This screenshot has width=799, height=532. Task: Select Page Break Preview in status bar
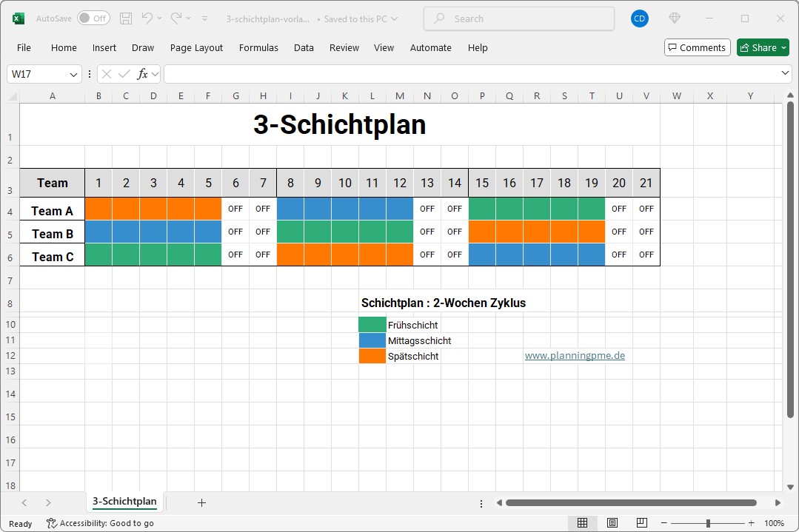click(641, 523)
